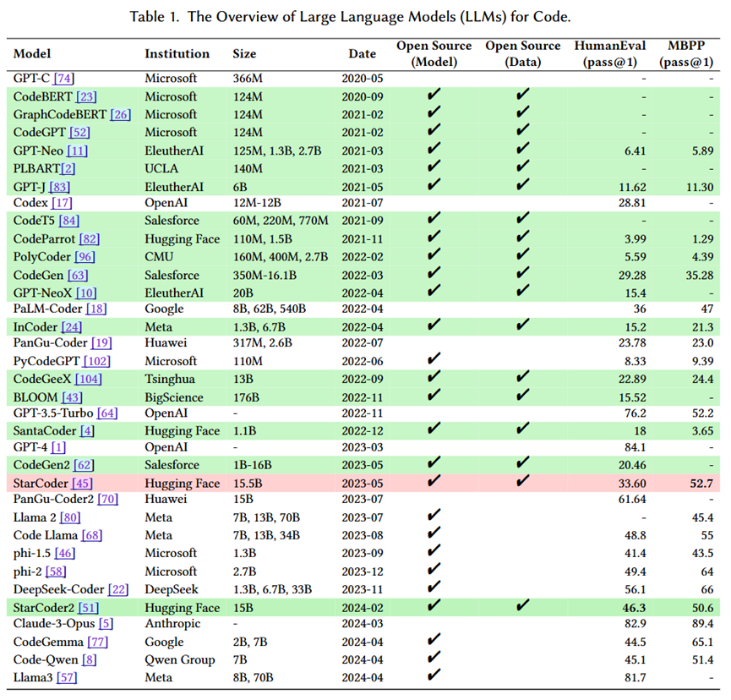The width and height of the screenshot is (731, 700).
Task: Open PanGu-Coder2 reference [70]
Action: pyautogui.click(x=108, y=499)
